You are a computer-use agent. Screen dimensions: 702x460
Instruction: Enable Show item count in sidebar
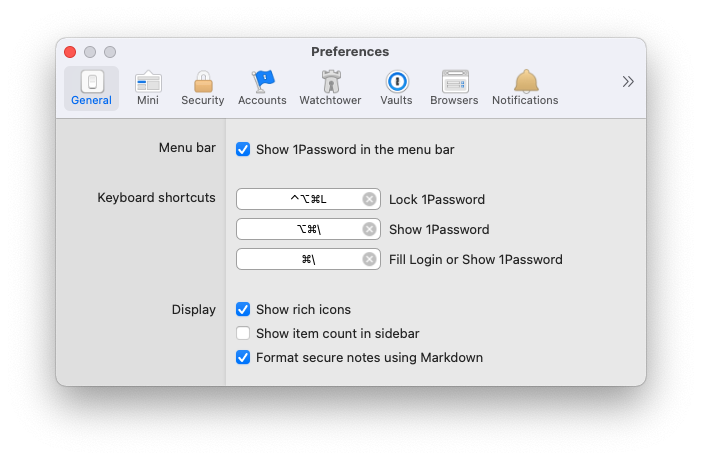click(x=243, y=334)
